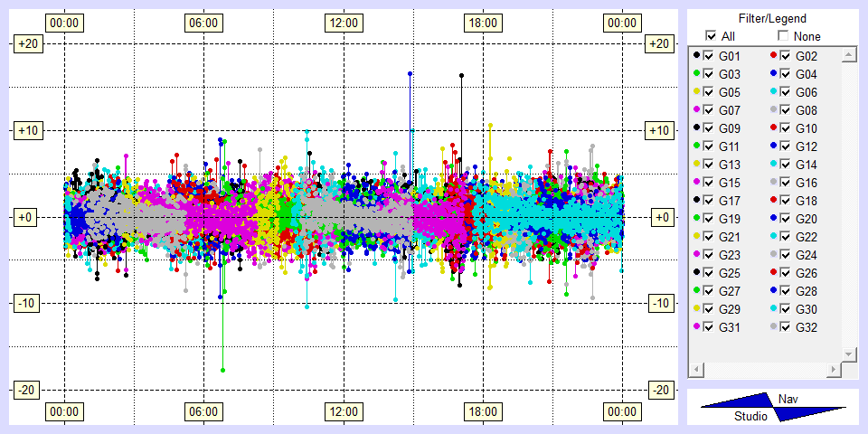Uncheck the G01 satellite checkbox
868x434 pixels.
point(709,56)
